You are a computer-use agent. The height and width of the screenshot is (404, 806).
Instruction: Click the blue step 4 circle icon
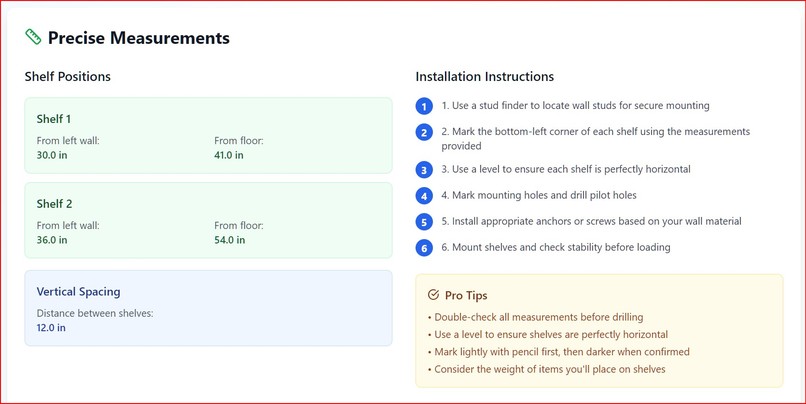point(424,196)
